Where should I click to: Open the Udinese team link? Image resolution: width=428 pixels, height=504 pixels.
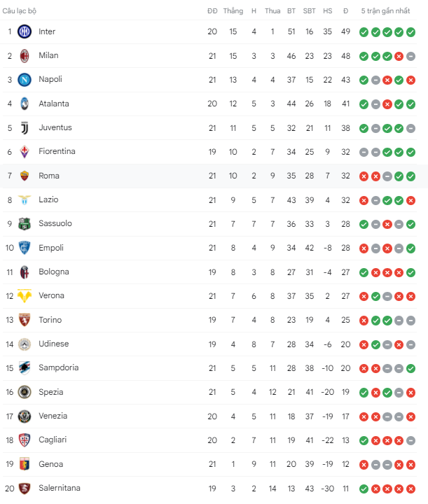tap(54, 344)
